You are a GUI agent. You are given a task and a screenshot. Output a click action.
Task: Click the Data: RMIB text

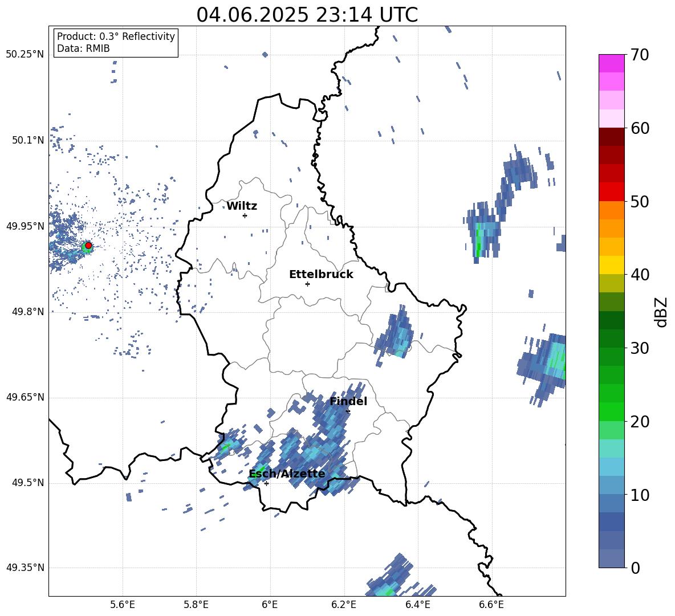click(83, 48)
